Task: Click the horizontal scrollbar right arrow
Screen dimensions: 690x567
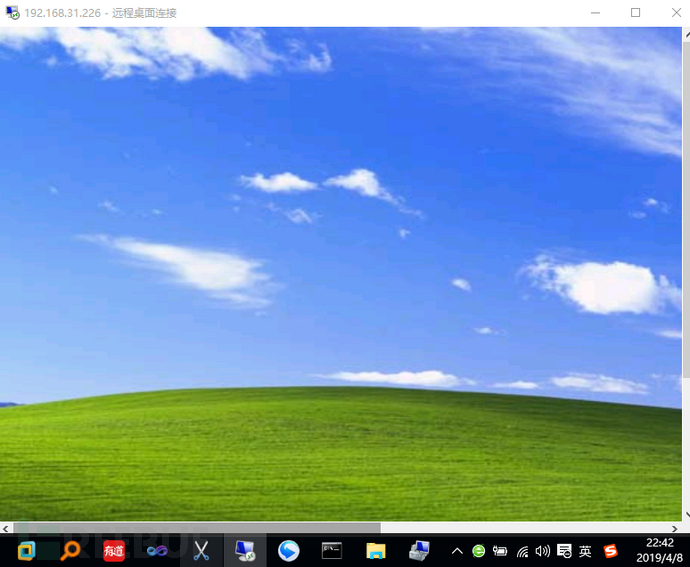Action: coord(675,528)
